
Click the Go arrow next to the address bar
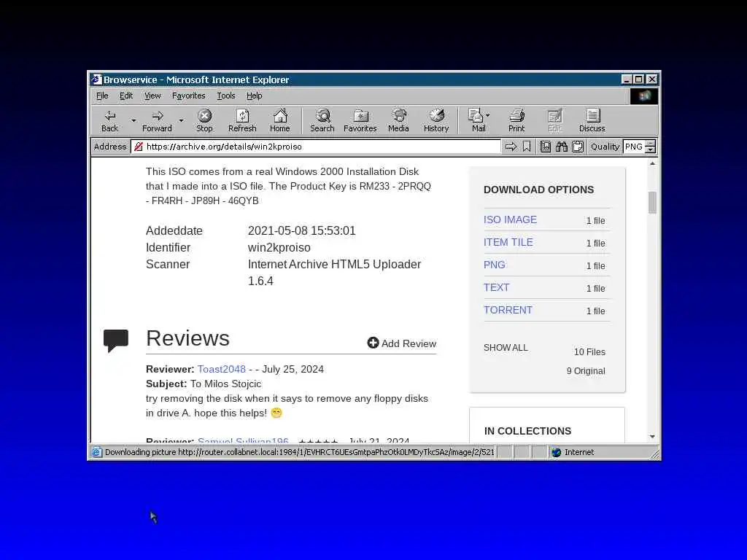click(x=511, y=147)
